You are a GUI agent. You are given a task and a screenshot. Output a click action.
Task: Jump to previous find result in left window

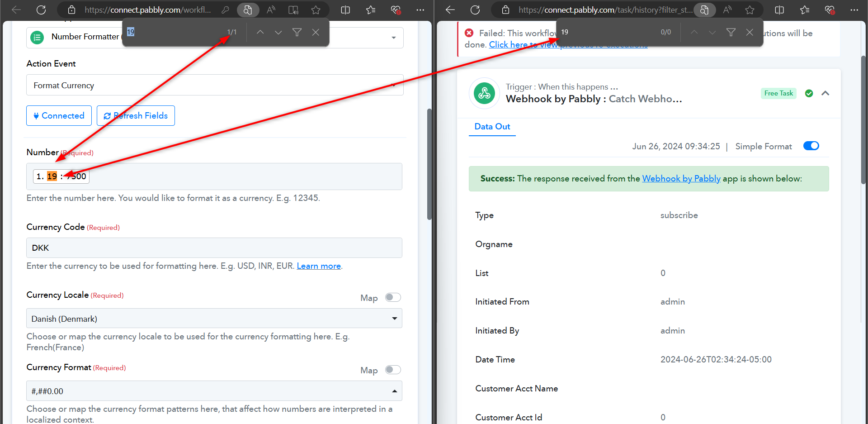260,32
